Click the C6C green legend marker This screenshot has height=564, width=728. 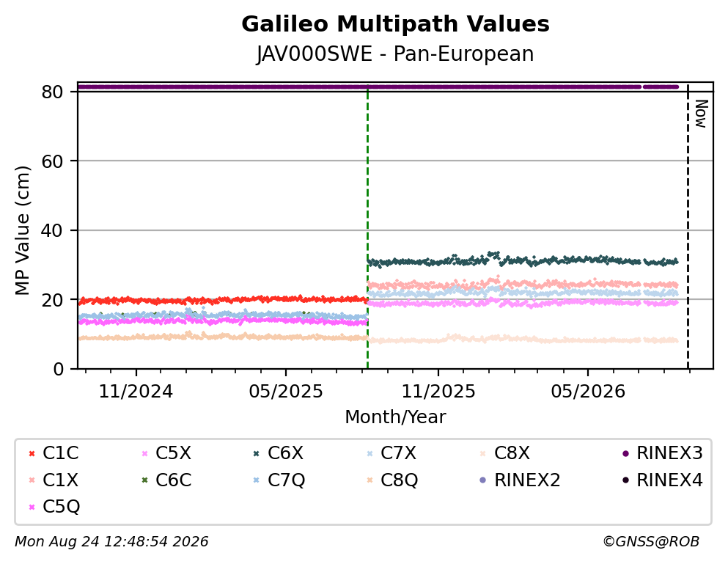(144, 480)
